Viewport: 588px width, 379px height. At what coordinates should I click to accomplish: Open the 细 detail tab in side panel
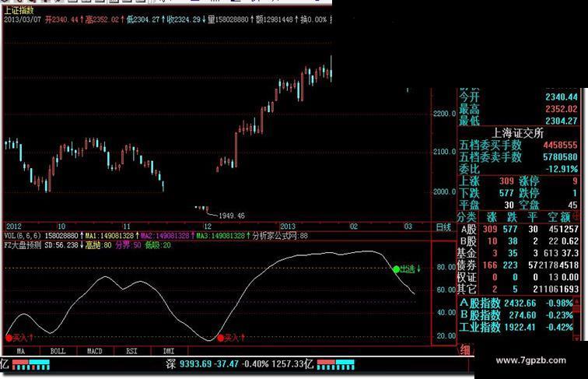(x=465, y=349)
